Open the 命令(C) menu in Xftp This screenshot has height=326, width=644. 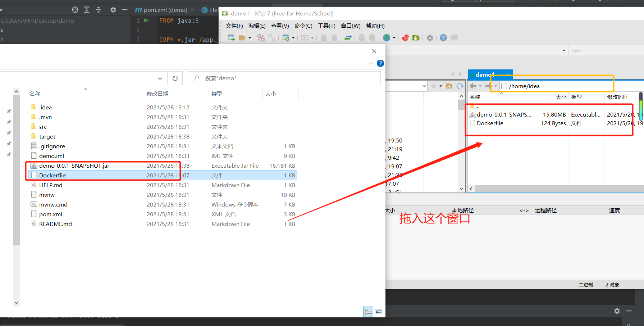click(x=303, y=26)
